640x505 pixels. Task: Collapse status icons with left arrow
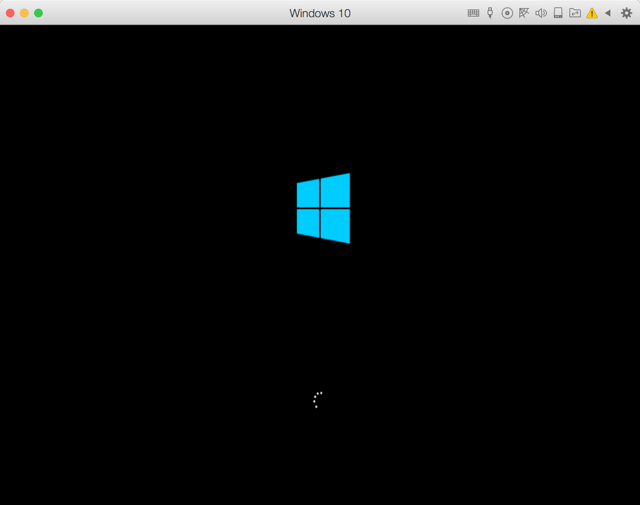(x=608, y=13)
